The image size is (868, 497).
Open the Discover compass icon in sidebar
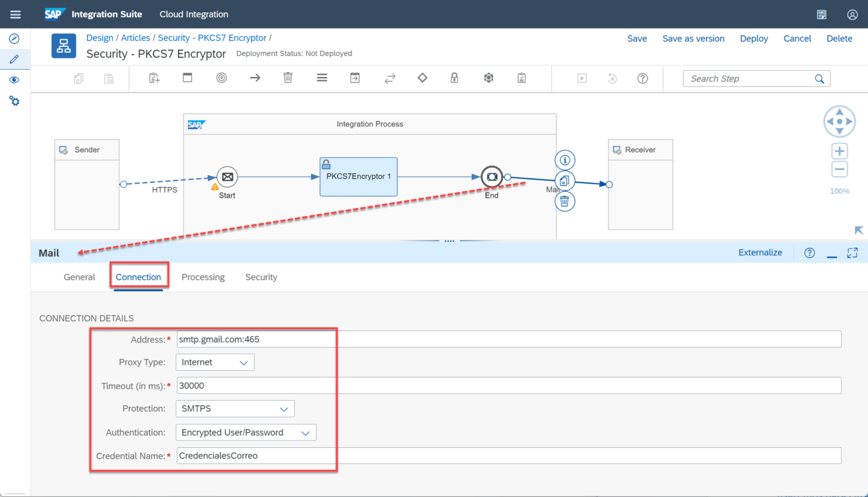click(x=14, y=39)
